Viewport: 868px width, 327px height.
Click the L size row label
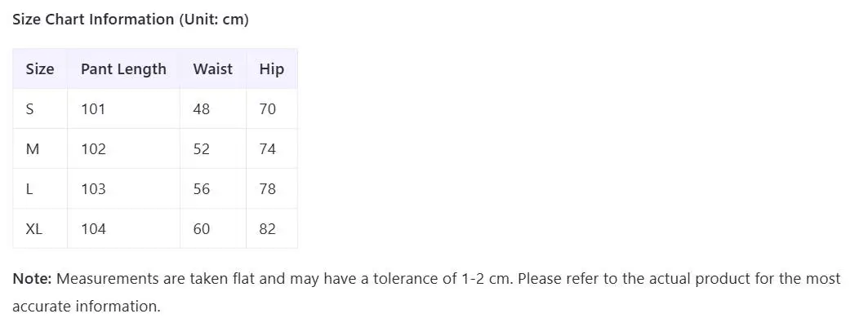29,189
